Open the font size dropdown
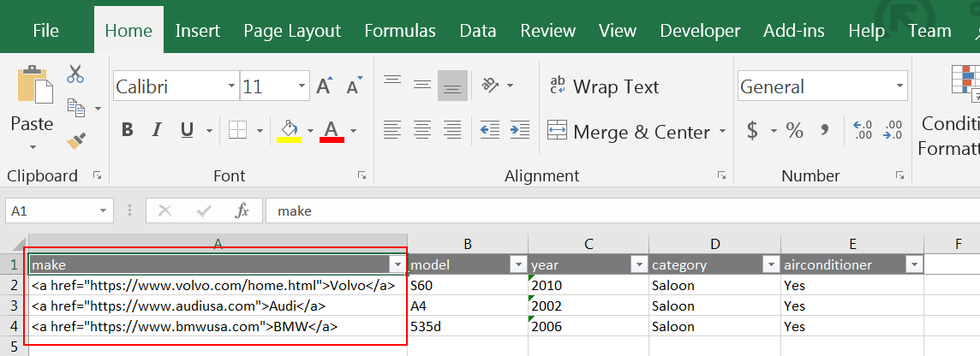980x356 pixels. pyautogui.click(x=302, y=86)
